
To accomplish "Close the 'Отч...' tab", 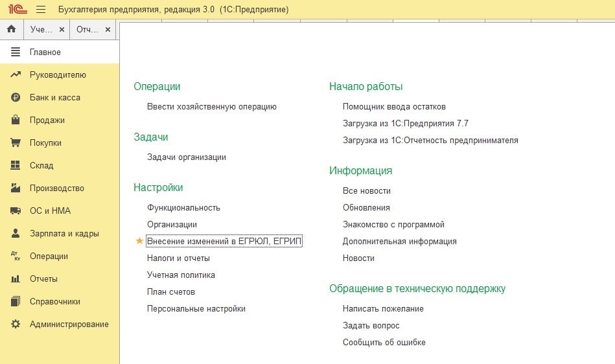I will [x=108, y=29].
